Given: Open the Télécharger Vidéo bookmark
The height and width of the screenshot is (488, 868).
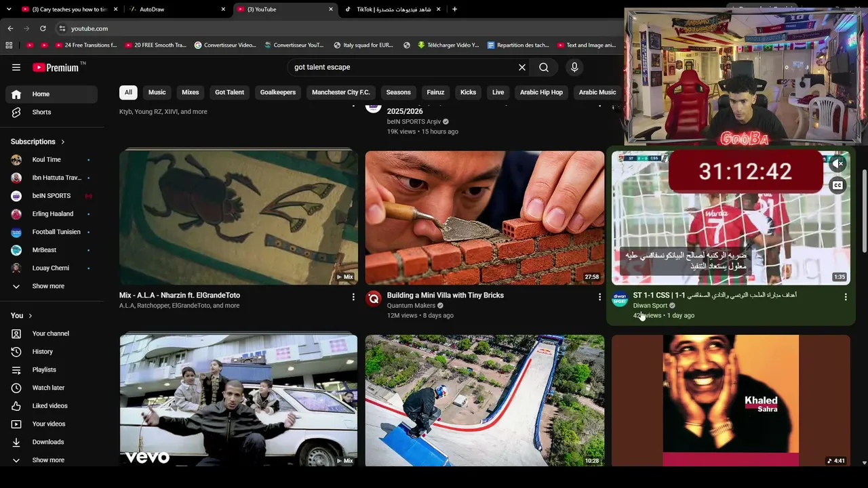Looking at the screenshot, I should point(448,45).
